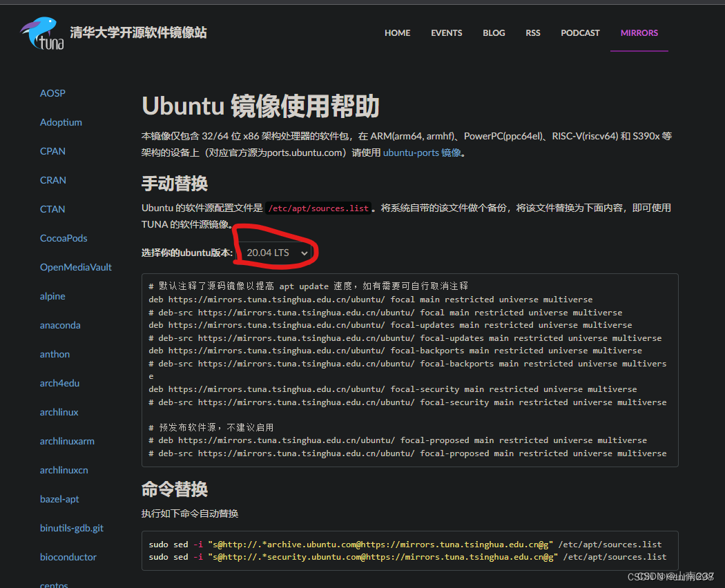Open the PODCAST menu item
This screenshot has height=588, width=725.
tap(580, 33)
